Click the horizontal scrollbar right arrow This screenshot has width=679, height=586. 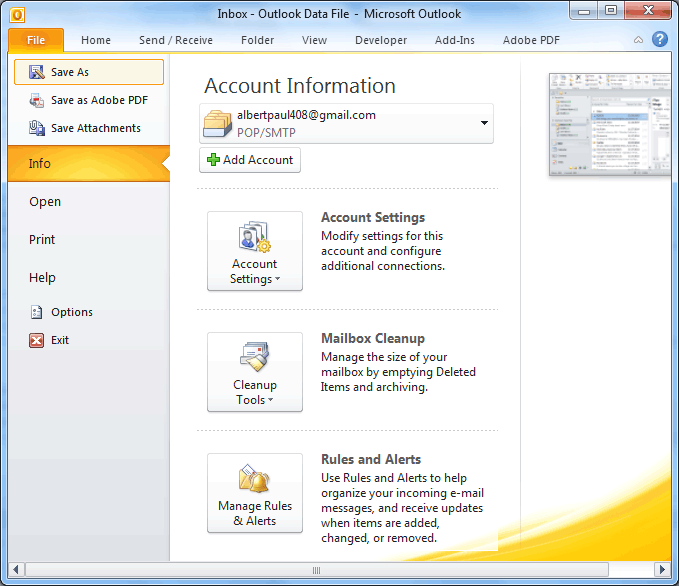662,569
